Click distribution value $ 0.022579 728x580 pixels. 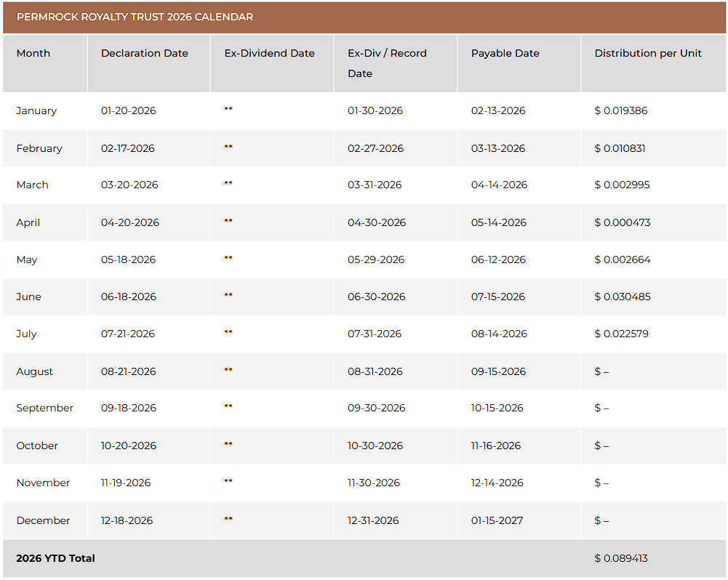[621, 334]
